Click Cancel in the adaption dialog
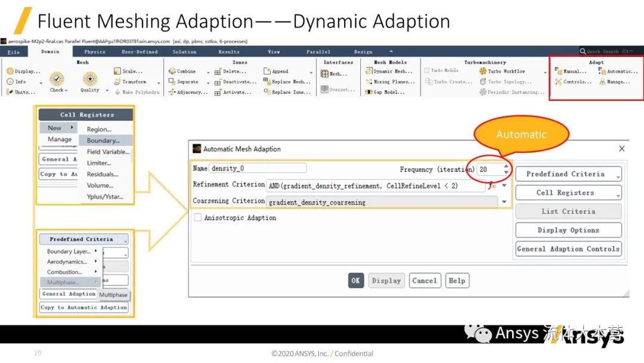Viewport: 644px width, 363px height. pyautogui.click(x=425, y=281)
